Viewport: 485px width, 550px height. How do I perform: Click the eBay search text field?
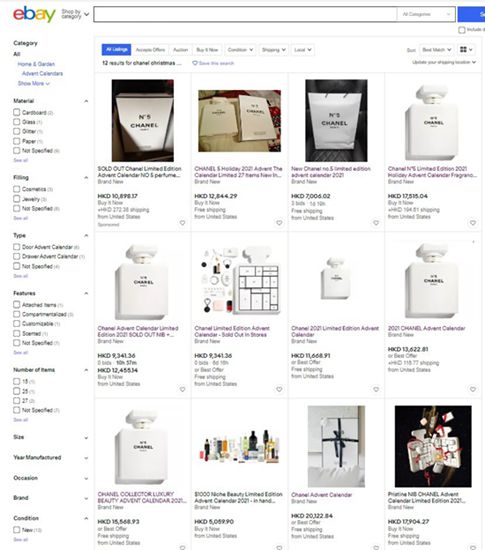[245, 14]
